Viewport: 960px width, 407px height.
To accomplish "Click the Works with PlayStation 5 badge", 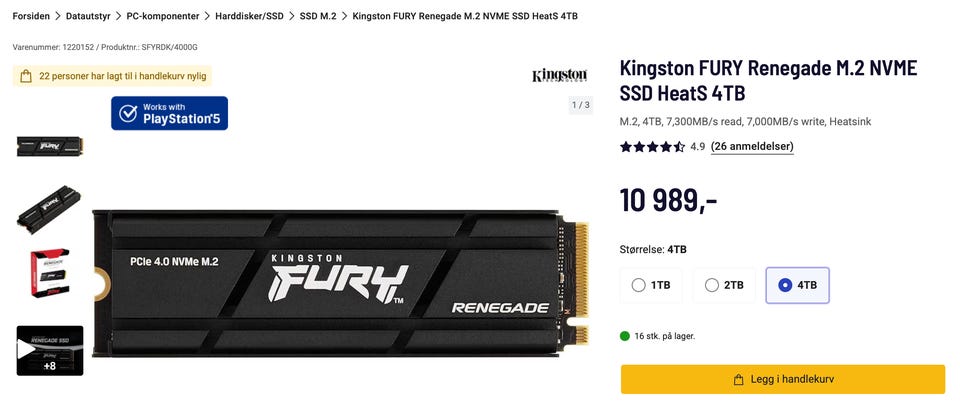I will coord(170,113).
